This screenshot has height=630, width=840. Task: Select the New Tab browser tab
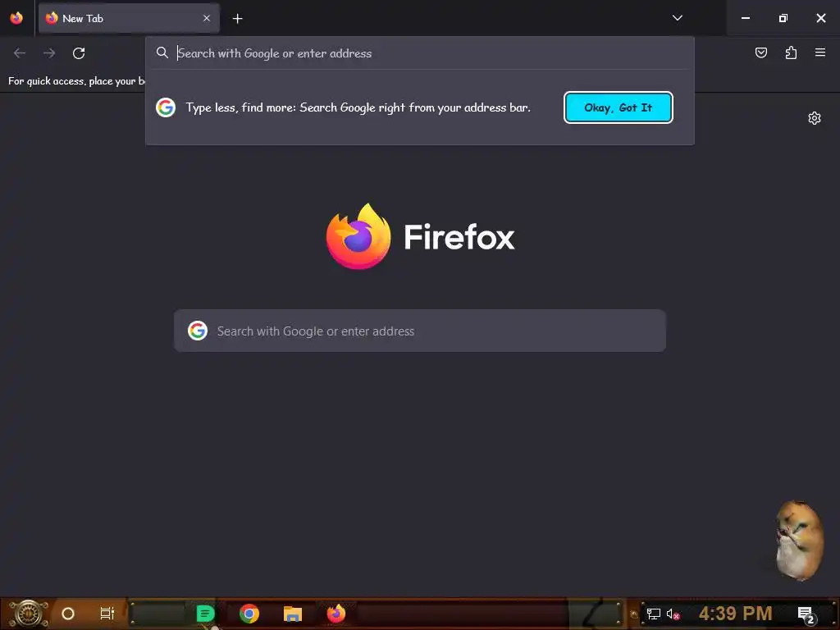click(x=129, y=18)
